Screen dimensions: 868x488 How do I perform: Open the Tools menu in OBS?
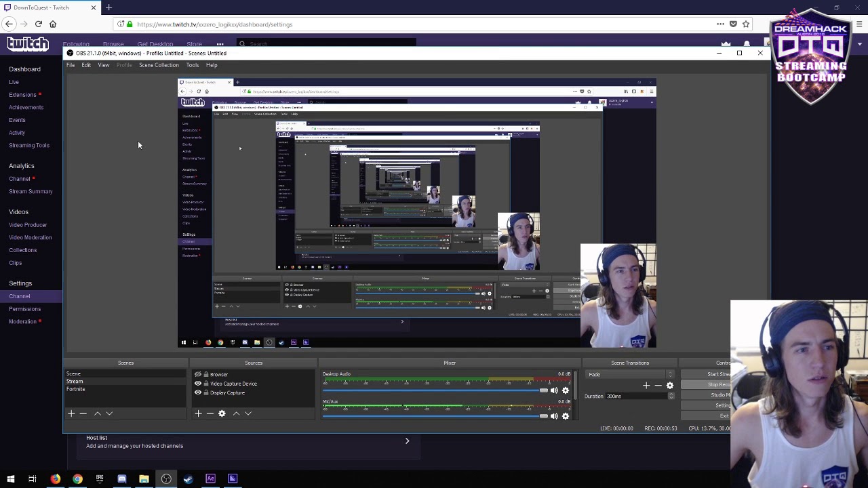pyautogui.click(x=193, y=65)
